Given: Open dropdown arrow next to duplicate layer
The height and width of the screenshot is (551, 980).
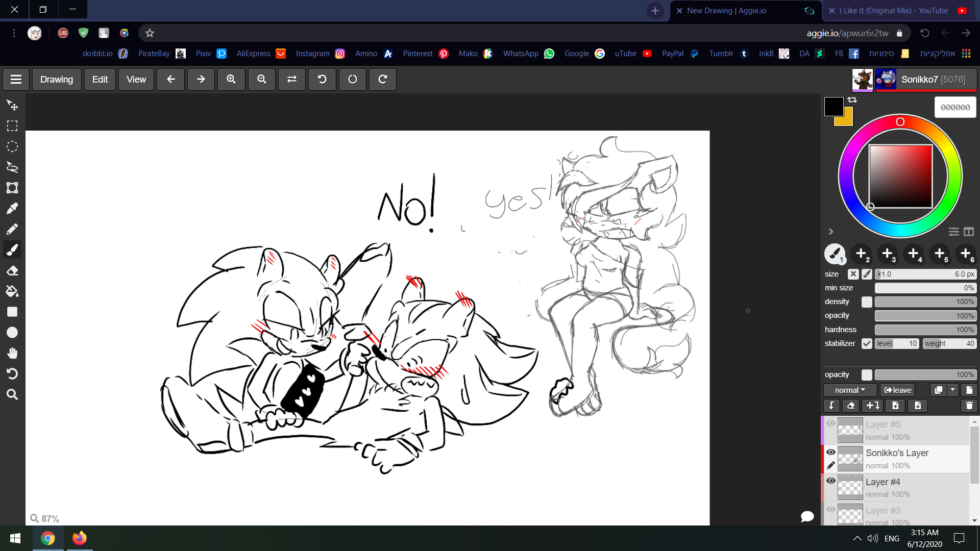Looking at the screenshot, I should [953, 390].
